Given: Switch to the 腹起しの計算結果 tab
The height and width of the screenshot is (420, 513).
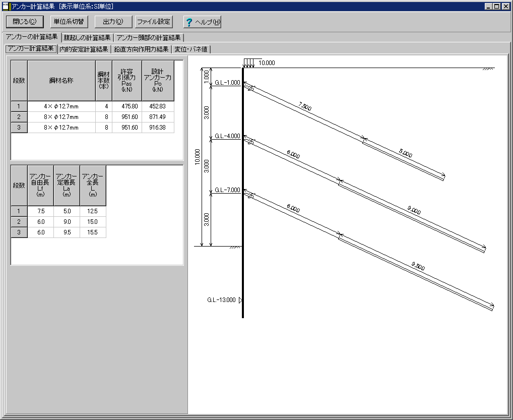Looking at the screenshot, I should pos(87,38).
